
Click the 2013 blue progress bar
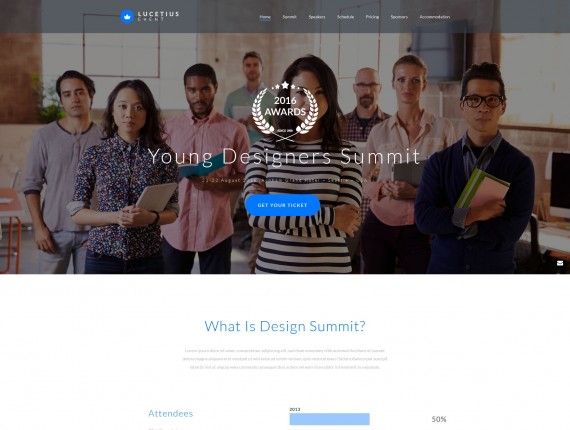coord(329,419)
